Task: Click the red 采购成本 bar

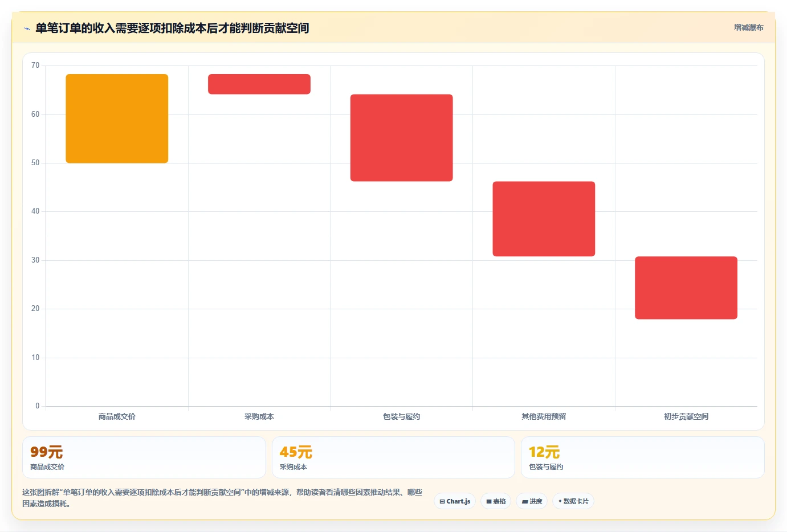Action: click(x=259, y=84)
